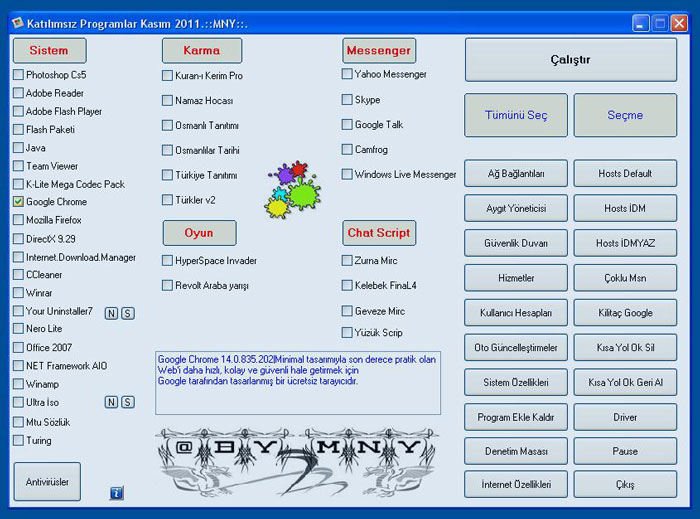This screenshot has width=700, height=519.
Task: Open Sistem Özellikleri
Action: click(x=516, y=382)
